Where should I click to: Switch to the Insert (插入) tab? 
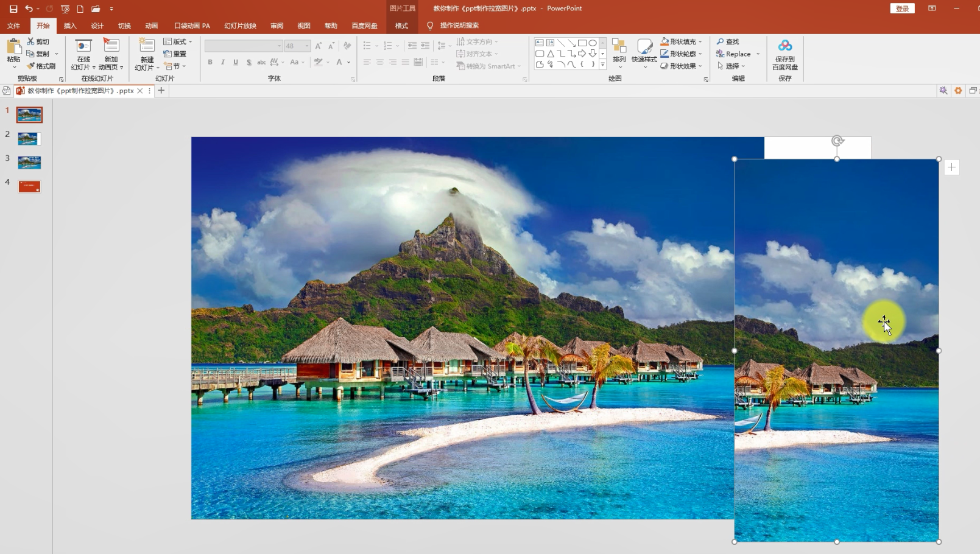70,26
